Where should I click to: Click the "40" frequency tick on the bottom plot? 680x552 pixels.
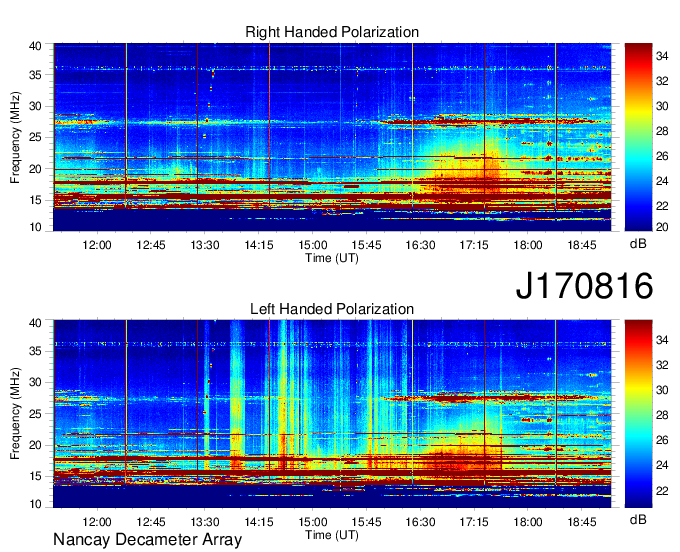point(35,323)
